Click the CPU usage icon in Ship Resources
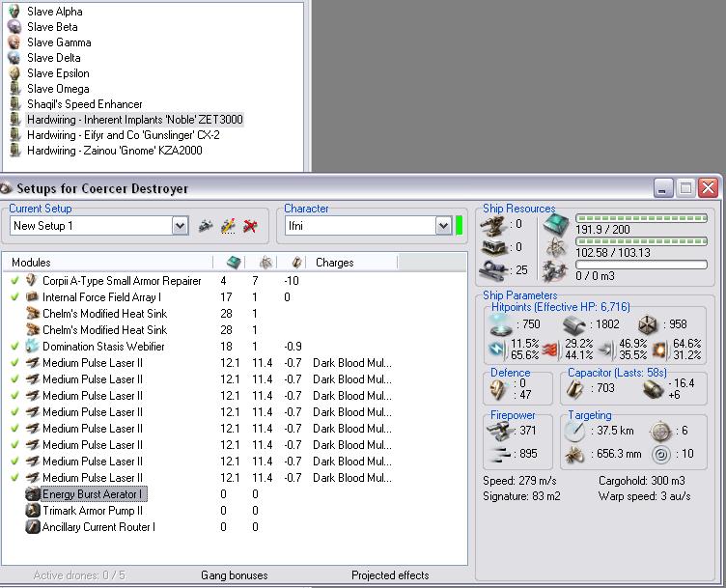The height and width of the screenshot is (588, 726). pos(557,224)
